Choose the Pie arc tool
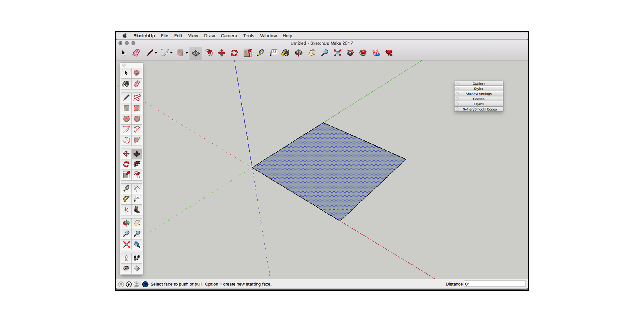Image resolution: width=644 pixels, height=322 pixels. pos(137,140)
